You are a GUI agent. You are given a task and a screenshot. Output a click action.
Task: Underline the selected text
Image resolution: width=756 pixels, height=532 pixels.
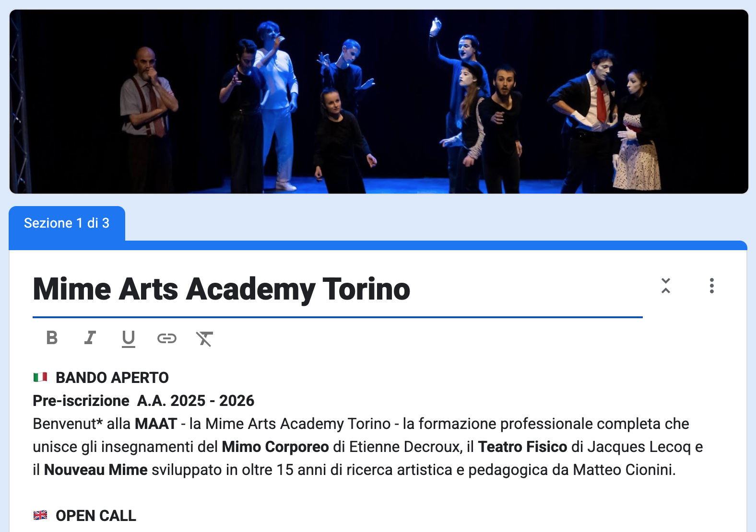129,338
